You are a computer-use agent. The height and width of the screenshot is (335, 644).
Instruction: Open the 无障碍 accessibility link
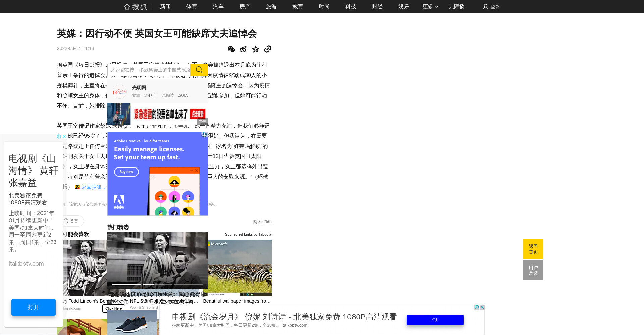(x=457, y=7)
